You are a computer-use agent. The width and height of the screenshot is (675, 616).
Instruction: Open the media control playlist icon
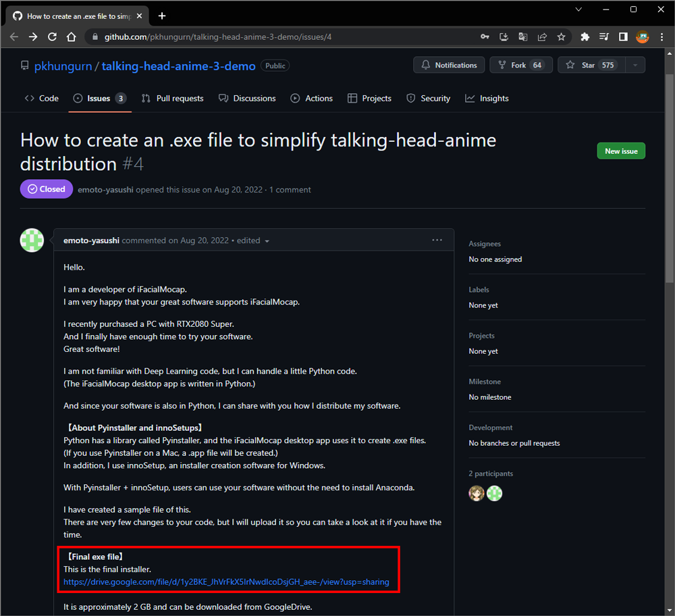tap(604, 37)
